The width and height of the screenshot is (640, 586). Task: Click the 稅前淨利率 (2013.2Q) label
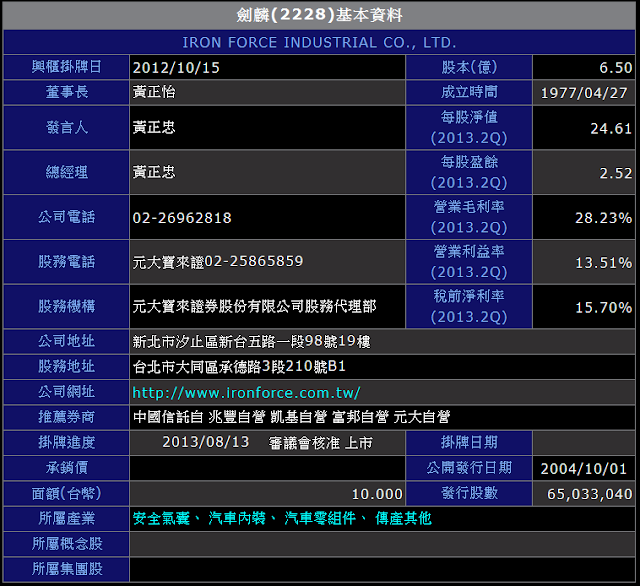tap(469, 306)
